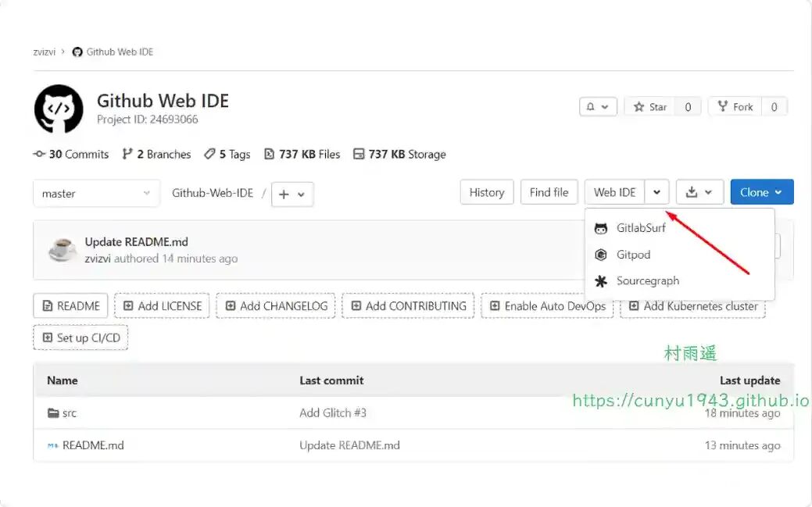The image size is (812, 507).
Task: Open the notification bell dropdown
Action: pyautogui.click(x=598, y=107)
